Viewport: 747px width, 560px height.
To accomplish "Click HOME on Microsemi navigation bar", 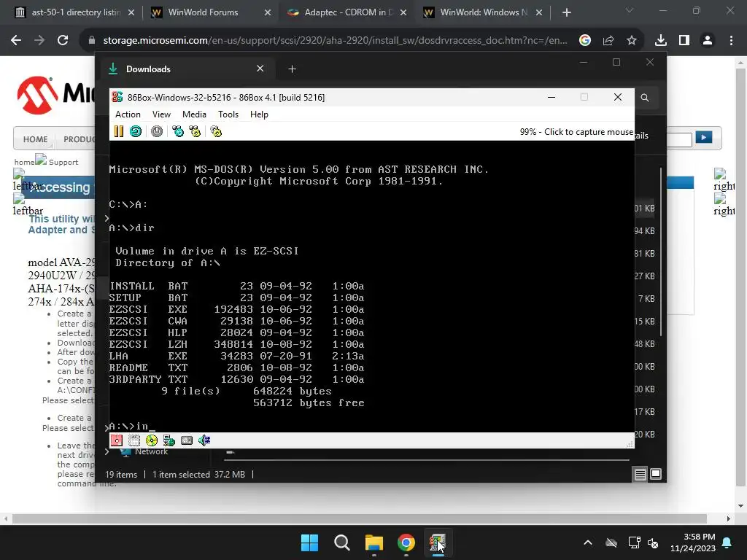I will 35,139.
